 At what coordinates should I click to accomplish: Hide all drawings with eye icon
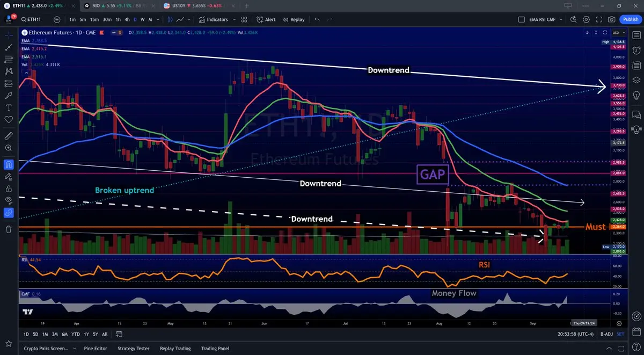tap(9, 200)
